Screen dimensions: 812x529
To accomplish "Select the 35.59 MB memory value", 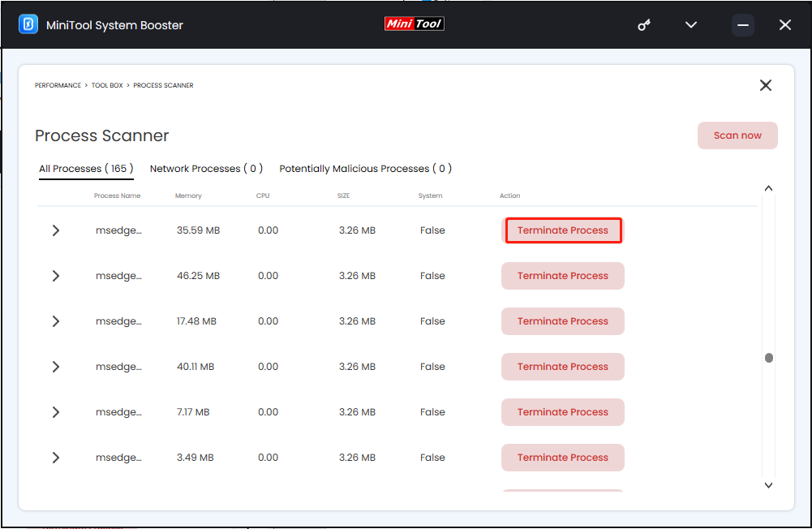I will (199, 230).
